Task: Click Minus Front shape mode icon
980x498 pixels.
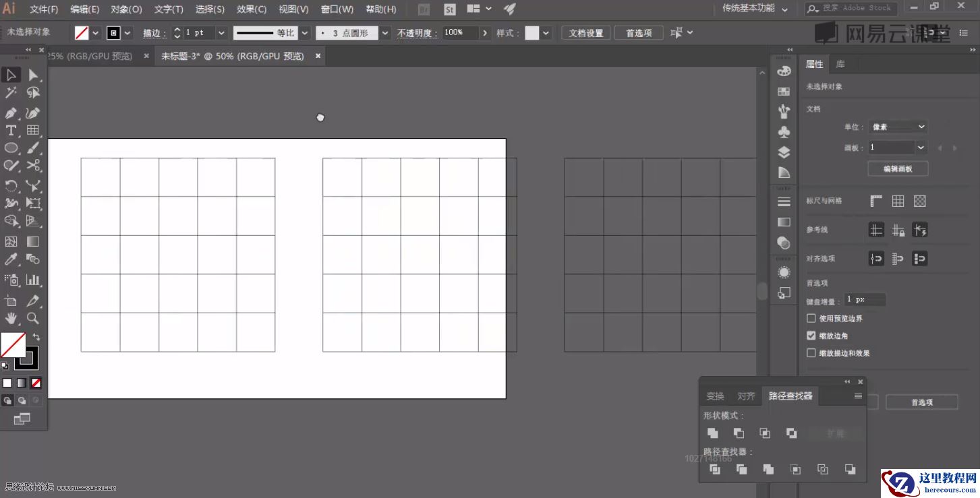Action: tap(739, 433)
